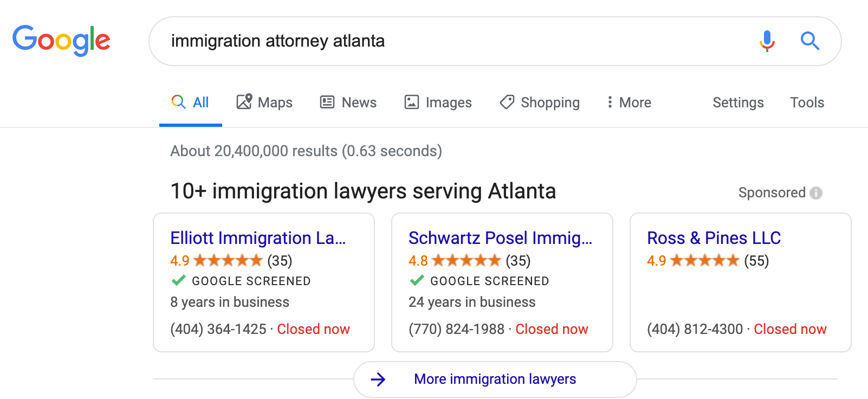Click the microphone icon for voice search

[x=767, y=41]
